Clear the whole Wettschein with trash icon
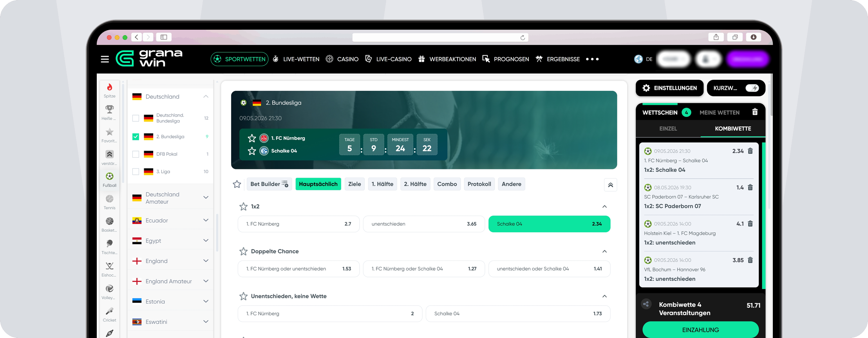868x338 pixels. tap(755, 112)
